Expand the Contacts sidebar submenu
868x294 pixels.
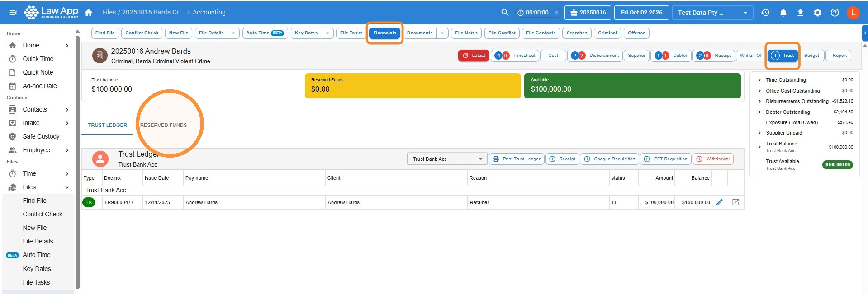pos(67,110)
